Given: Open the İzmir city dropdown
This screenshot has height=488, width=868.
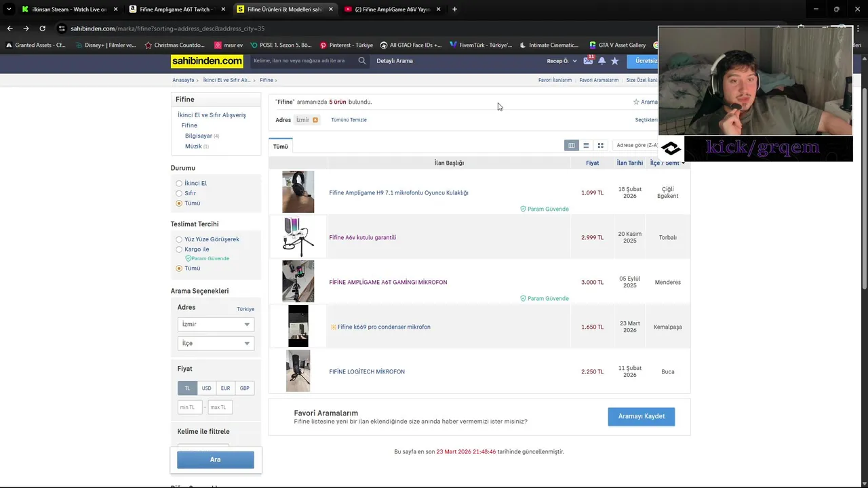Looking at the screenshot, I should point(216,324).
